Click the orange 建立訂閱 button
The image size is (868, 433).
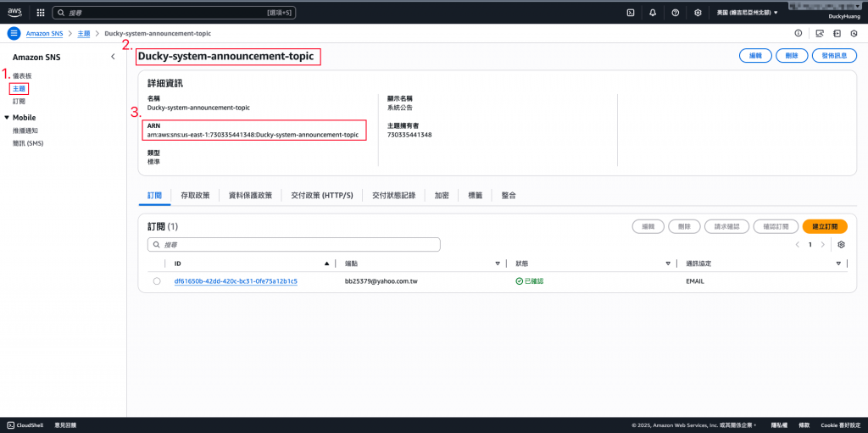824,226
